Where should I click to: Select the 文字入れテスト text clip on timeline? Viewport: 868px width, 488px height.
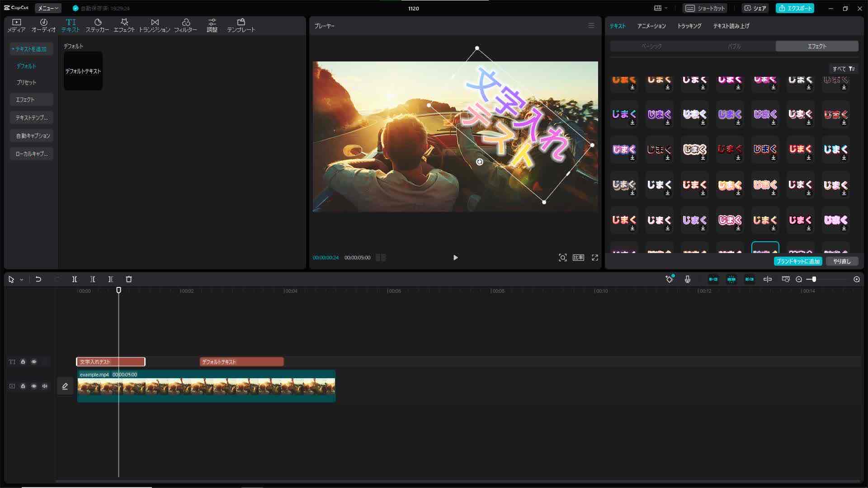(111, 362)
